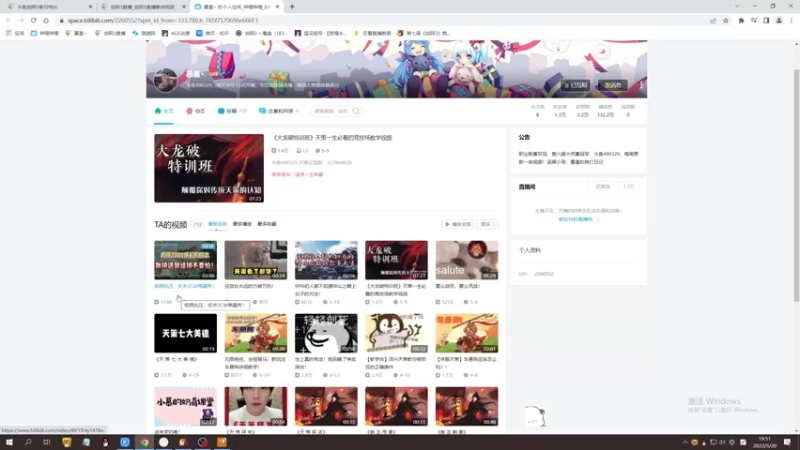Expand the system tray hidden icons arrow
The width and height of the screenshot is (800, 450).
tap(685, 442)
